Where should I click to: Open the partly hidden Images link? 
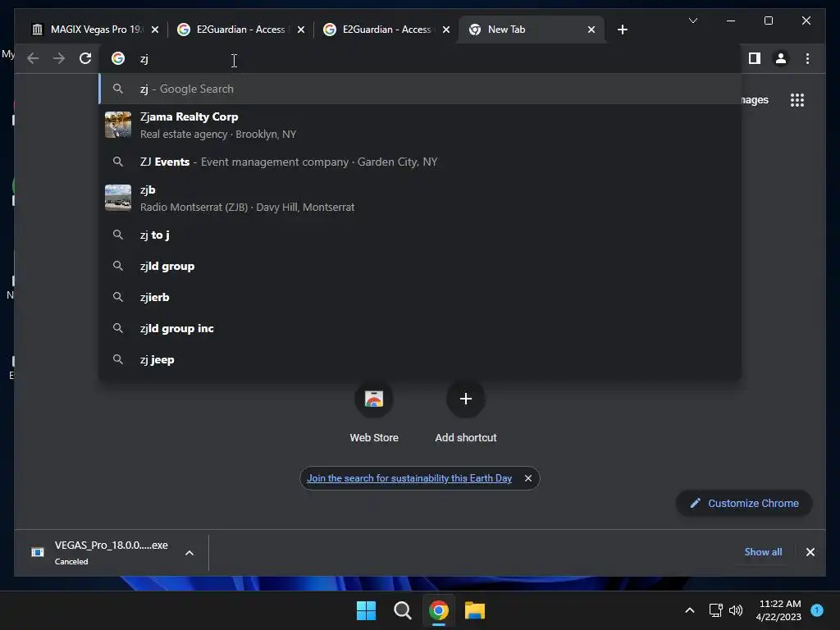pos(755,99)
